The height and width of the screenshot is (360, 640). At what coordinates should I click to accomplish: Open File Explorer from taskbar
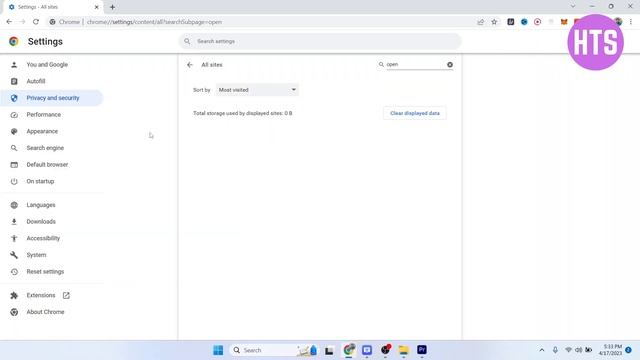[x=403, y=350]
